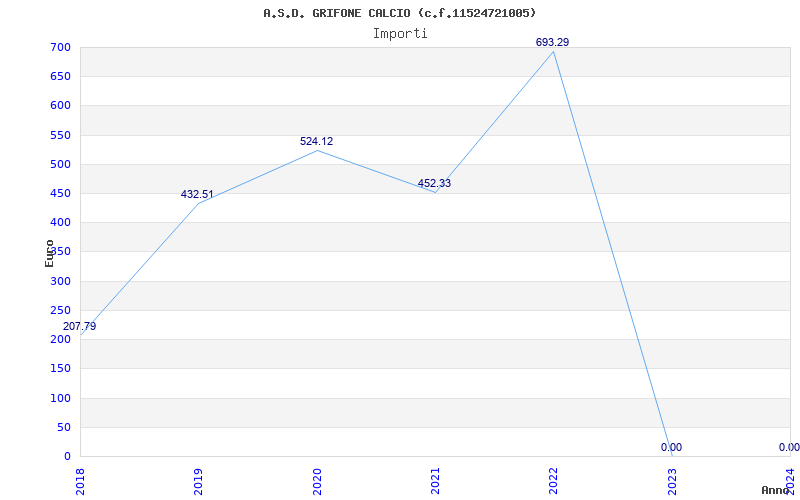This screenshot has height=500, width=800.
Task: Click the 2024 x-axis label
Action: (x=790, y=482)
